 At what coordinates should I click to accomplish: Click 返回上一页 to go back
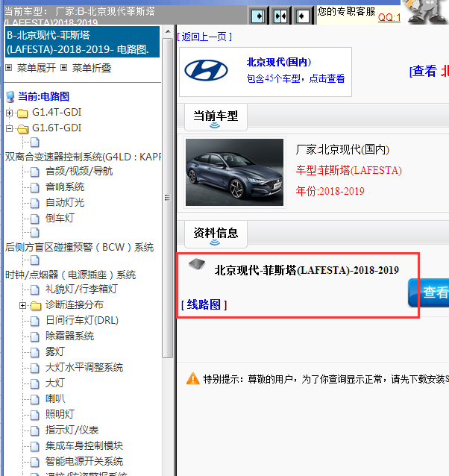click(204, 37)
